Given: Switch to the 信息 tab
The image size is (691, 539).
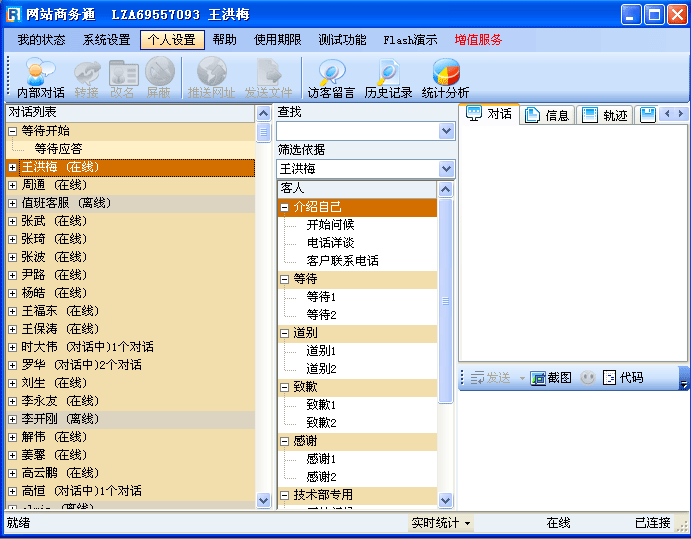Looking at the screenshot, I should coord(548,115).
